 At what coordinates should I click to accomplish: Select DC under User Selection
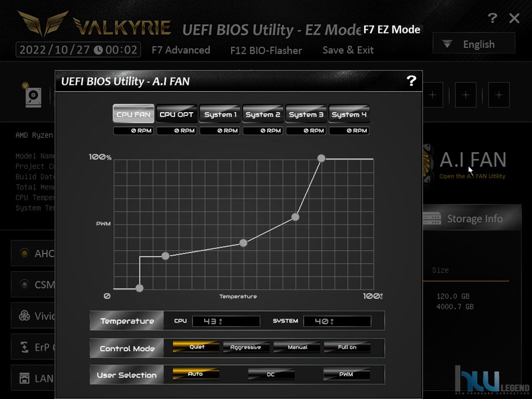tap(271, 374)
